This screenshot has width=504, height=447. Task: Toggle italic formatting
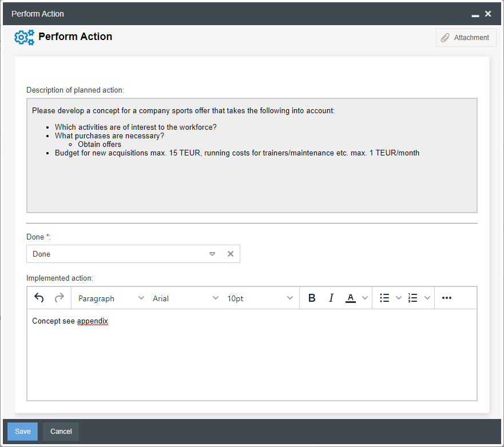point(331,298)
